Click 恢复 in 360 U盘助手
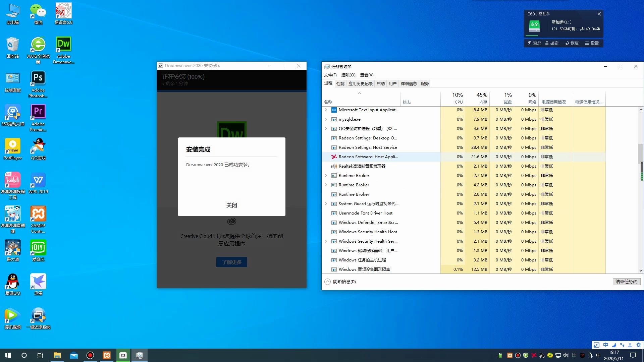 coord(572,43)
